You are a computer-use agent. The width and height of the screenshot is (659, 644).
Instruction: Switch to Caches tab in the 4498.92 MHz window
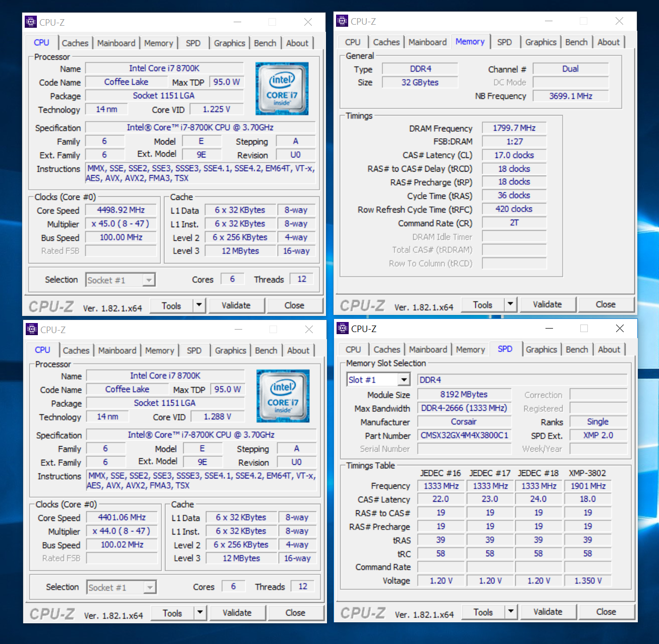[x=75, y=43]
